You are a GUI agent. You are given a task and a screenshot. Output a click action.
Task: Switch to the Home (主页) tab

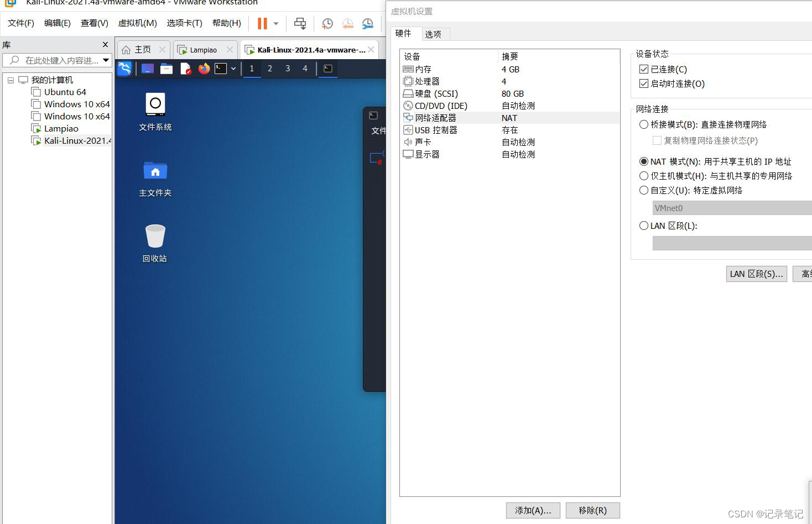click(143, 50)
